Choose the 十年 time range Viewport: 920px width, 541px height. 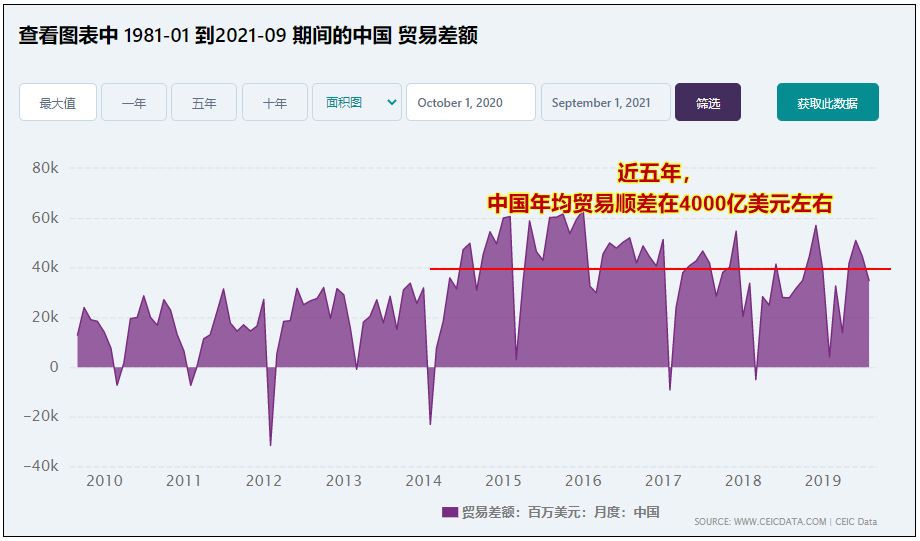(275, 103)
